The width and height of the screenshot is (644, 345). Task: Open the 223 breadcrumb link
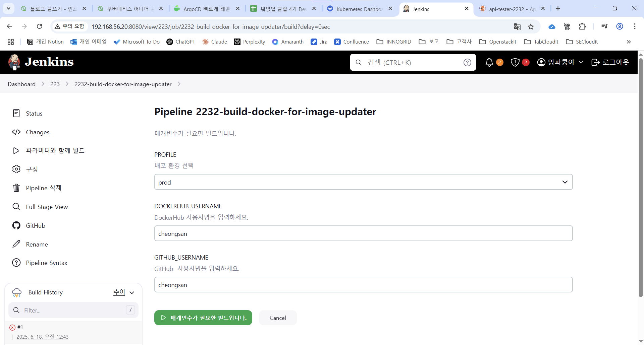pos(55,84)
